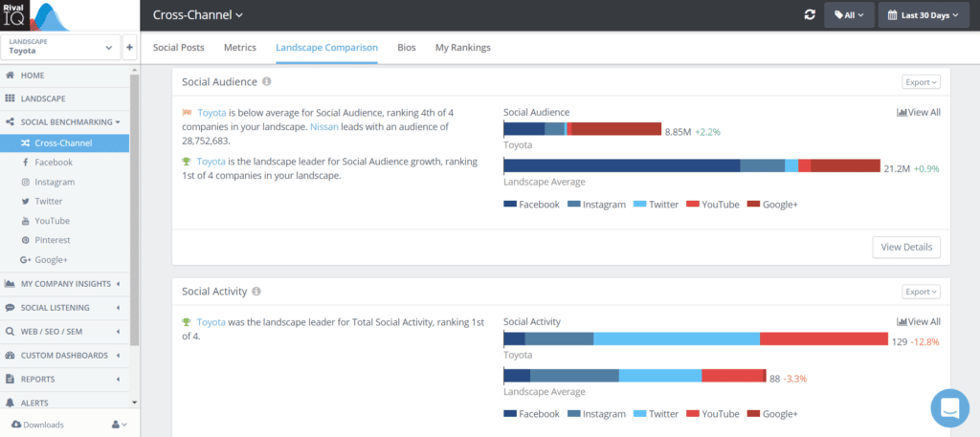The image size is (980, 437).
Task: Switch to the Metrics tab
Action: coord(239,47)
